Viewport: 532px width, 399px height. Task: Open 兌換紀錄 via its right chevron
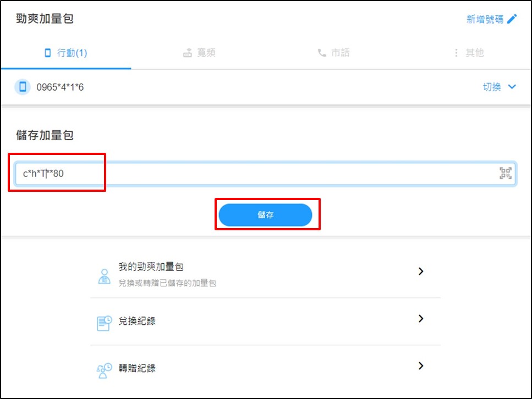tap(421, 319)
